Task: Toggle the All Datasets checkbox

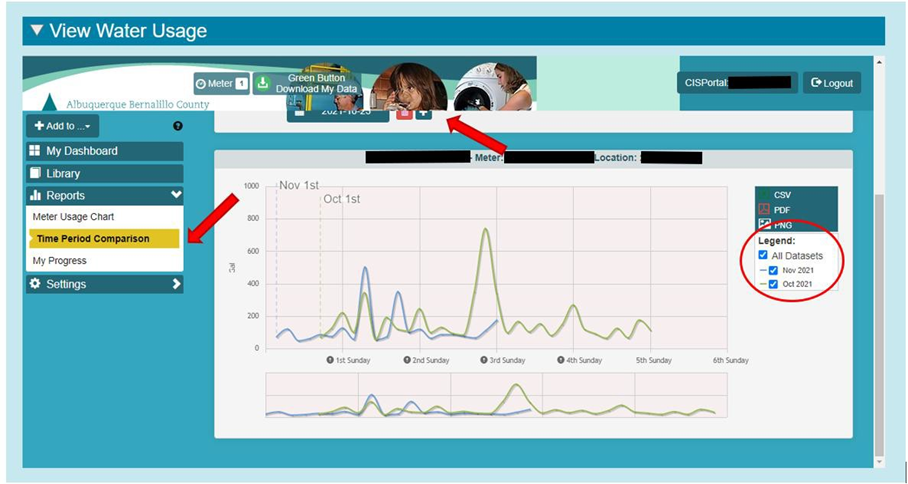Action: tap(764, 256)
